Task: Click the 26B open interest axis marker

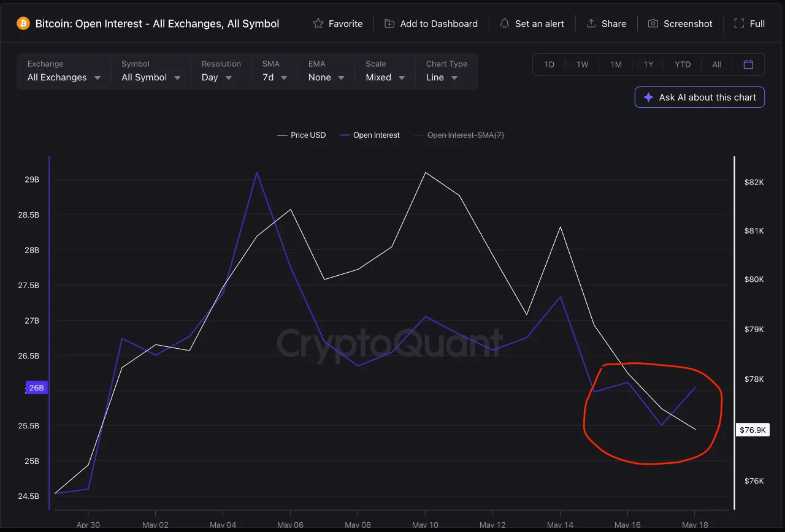Action: click(36, 387)
